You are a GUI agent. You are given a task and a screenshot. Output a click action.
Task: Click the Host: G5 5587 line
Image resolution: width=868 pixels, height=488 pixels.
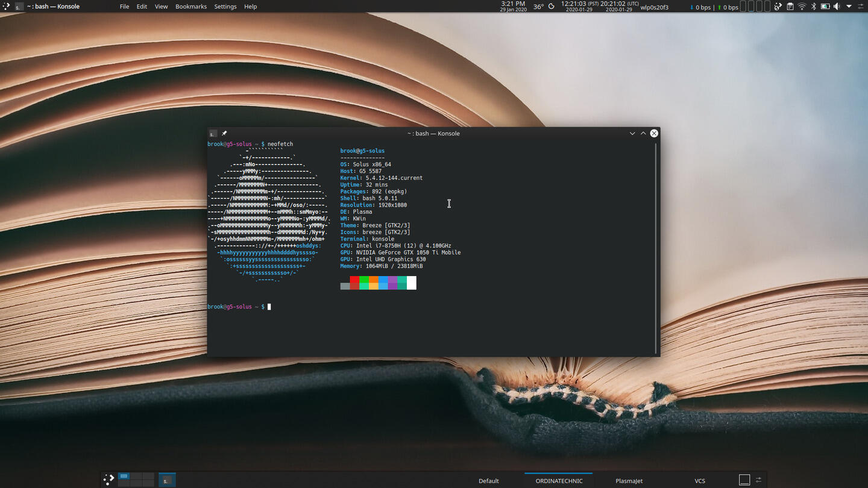point(361,171)
